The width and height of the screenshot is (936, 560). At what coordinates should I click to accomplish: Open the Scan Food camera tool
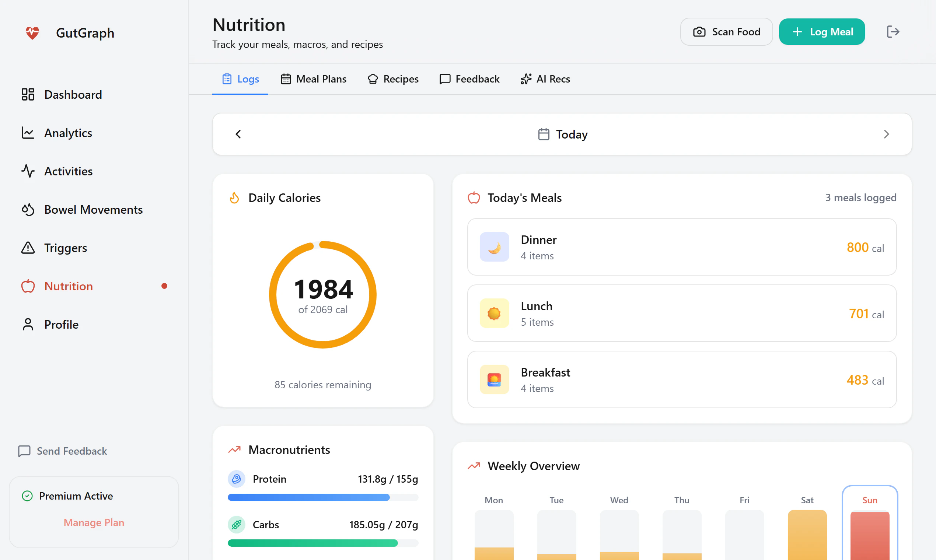click(726, 32)
